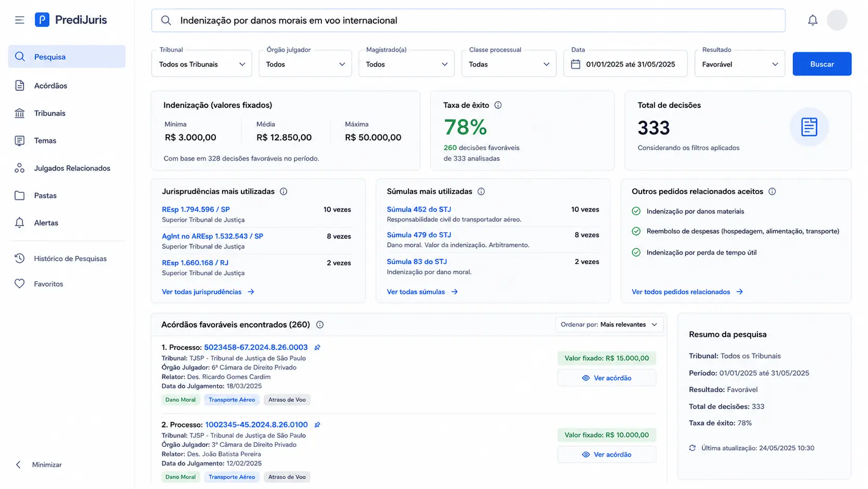Open the Data range picker
This screenshot has height=489, width=868.
tap(626, 64)
